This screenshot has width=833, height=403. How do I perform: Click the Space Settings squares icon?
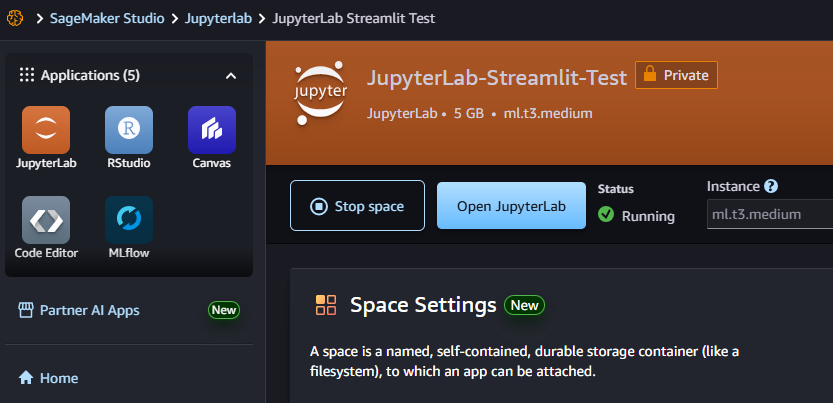326,305
